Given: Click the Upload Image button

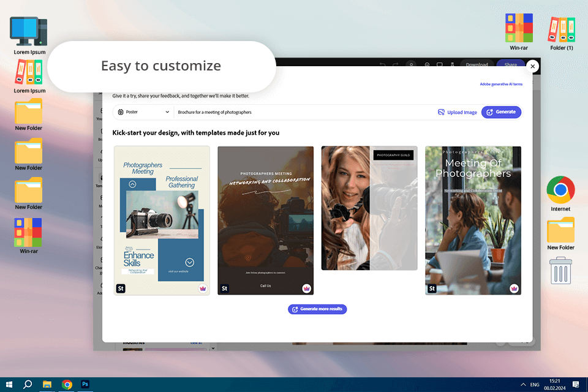Looking at the screenshot, I should [457, 112].
